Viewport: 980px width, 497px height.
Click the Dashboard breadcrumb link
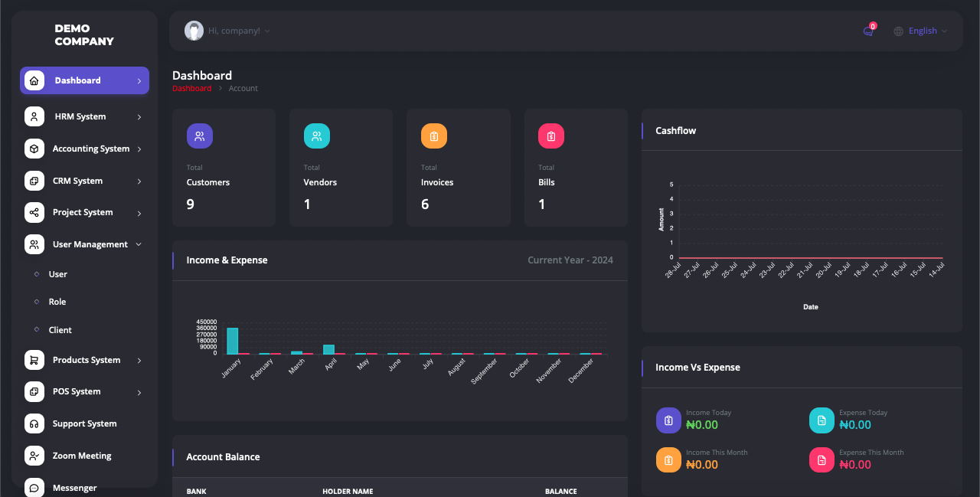point(191,89)
